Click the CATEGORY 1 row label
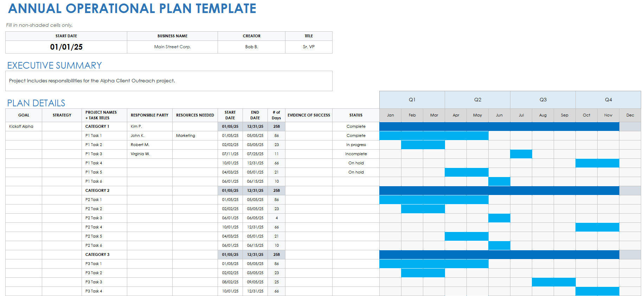The width and height of the screenshot is (644, 296). pyautogui.click(x=104, y=126)
